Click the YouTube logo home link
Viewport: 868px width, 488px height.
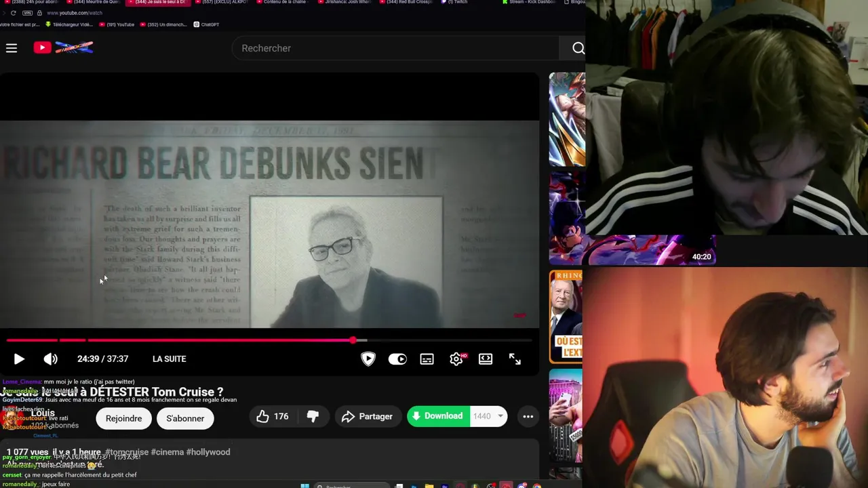[63, 47]
